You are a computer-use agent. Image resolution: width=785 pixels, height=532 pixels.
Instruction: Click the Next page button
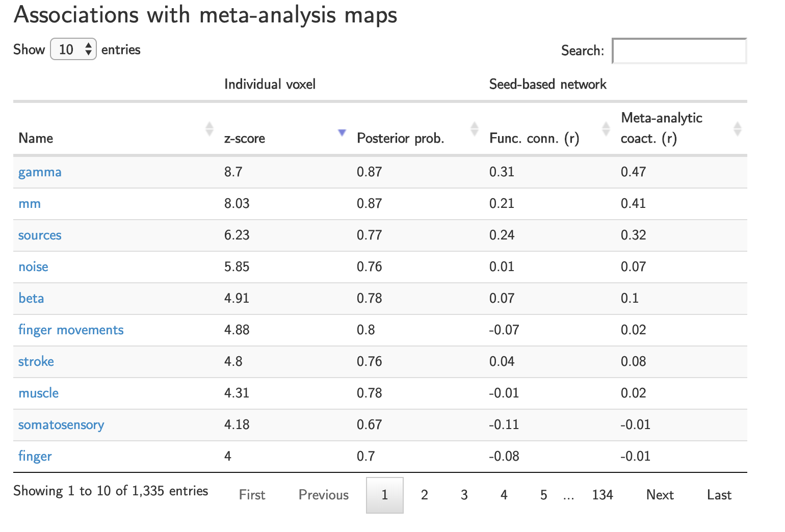(660, 495)
